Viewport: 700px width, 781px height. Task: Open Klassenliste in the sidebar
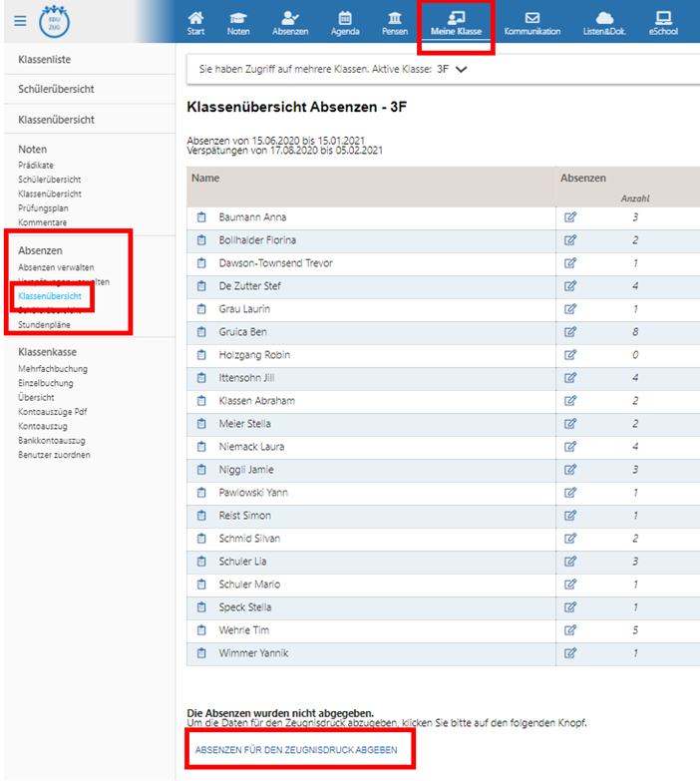[45, 61]
